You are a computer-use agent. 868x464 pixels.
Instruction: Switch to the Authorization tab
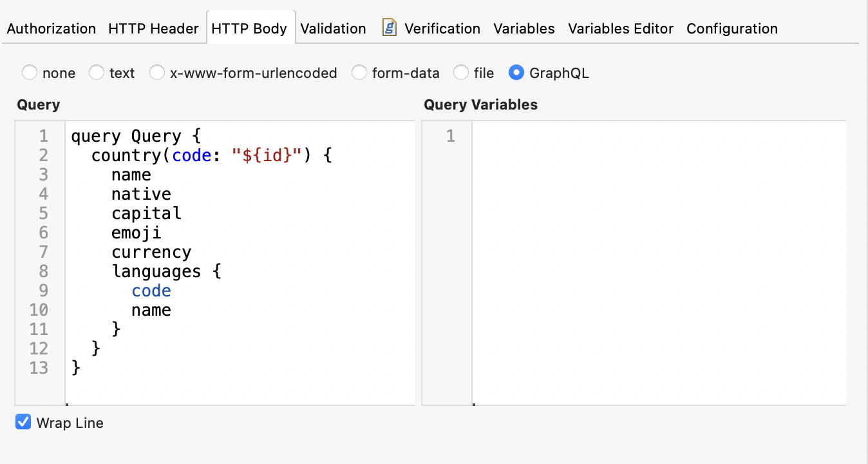click(51, 28)
